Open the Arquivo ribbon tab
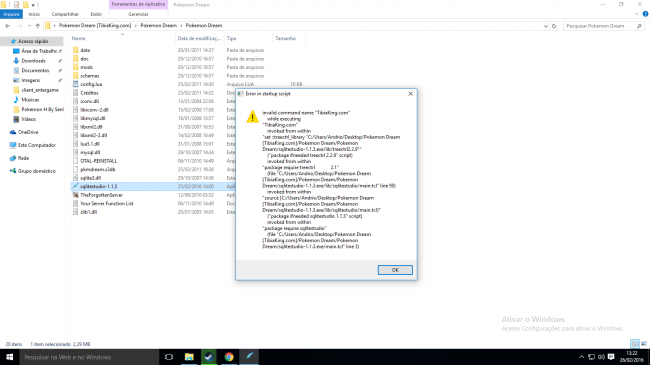 pos(11,14)
